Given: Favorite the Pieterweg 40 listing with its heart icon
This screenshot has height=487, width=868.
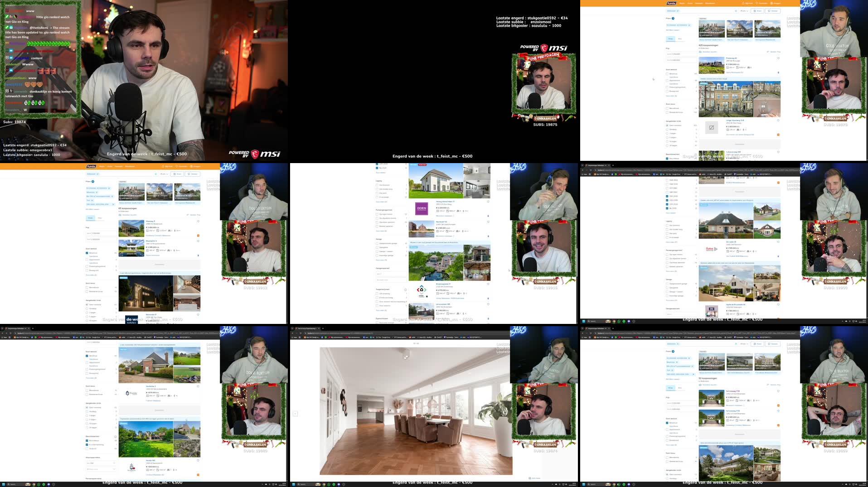Looking at the screenshot, I should coord(778,59).
